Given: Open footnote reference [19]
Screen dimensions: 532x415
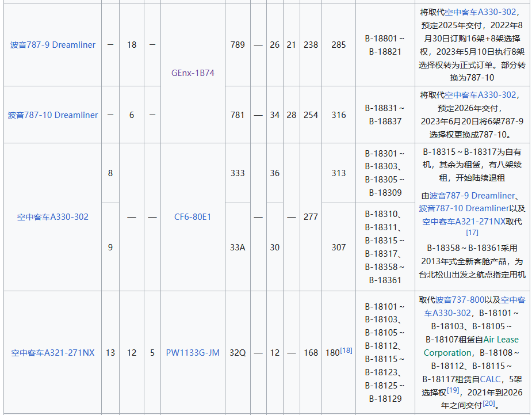Looking at the screenshot, I should click(x=453, y=390).
